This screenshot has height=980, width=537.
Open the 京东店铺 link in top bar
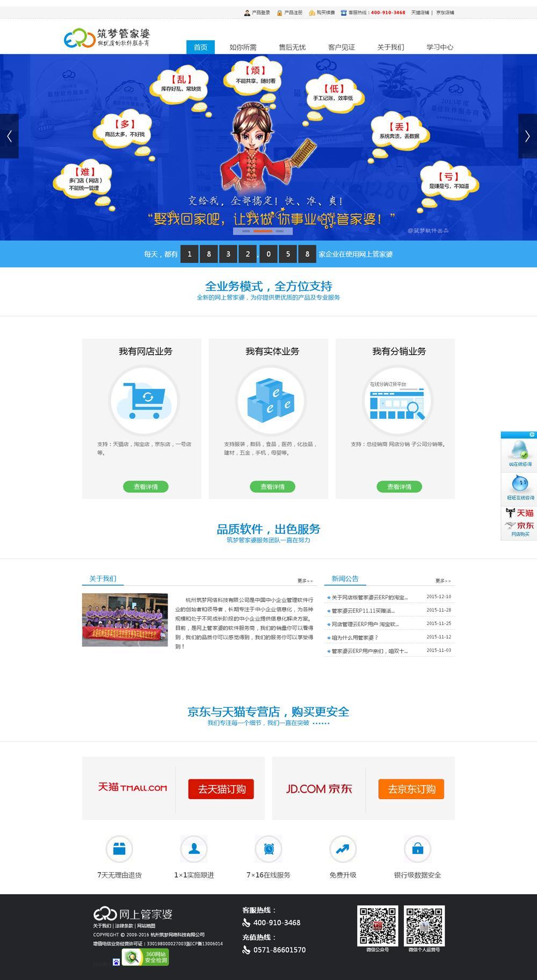[445, 13]
